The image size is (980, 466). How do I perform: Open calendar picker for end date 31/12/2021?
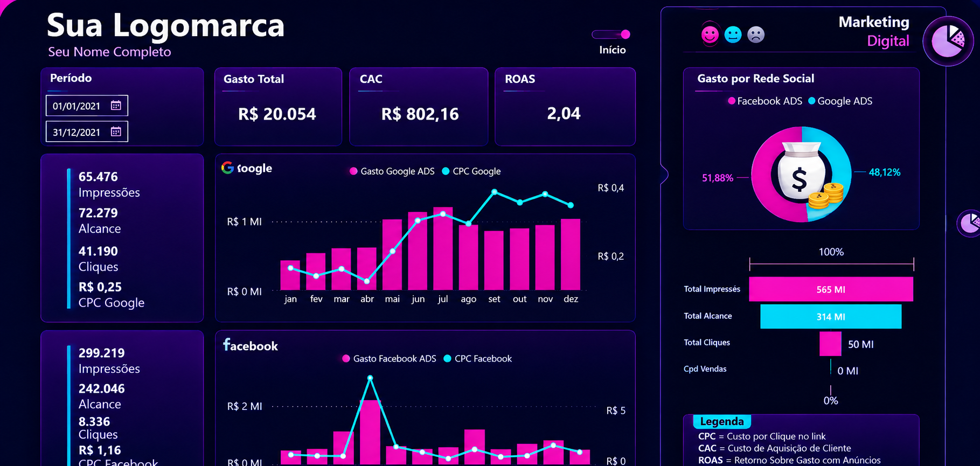116,131
